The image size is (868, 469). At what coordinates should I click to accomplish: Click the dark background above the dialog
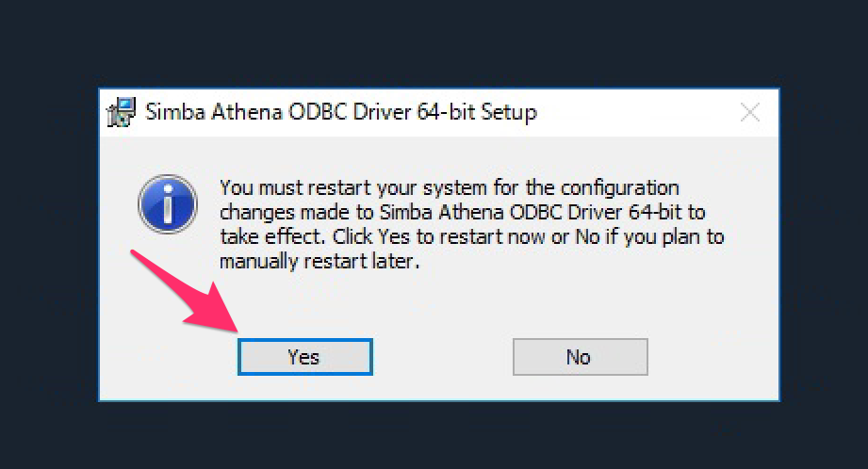click(434, 42)
